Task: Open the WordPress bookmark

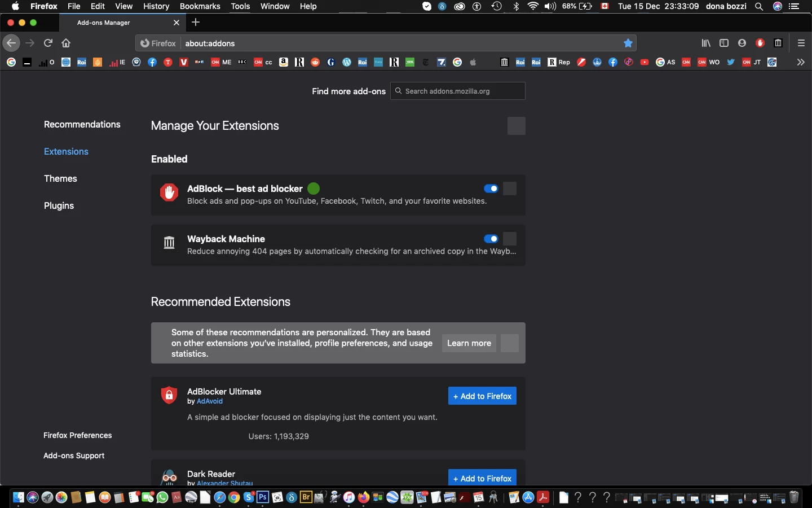Action: click(x=347, y=62)
